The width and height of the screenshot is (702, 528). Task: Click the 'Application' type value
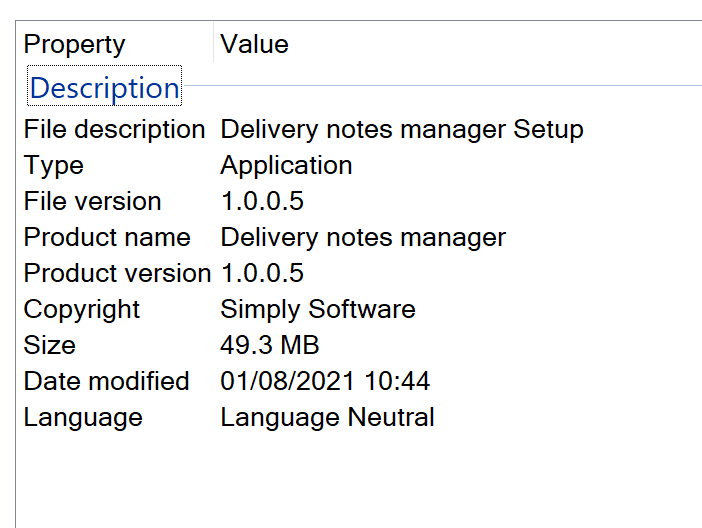(286, 166)
